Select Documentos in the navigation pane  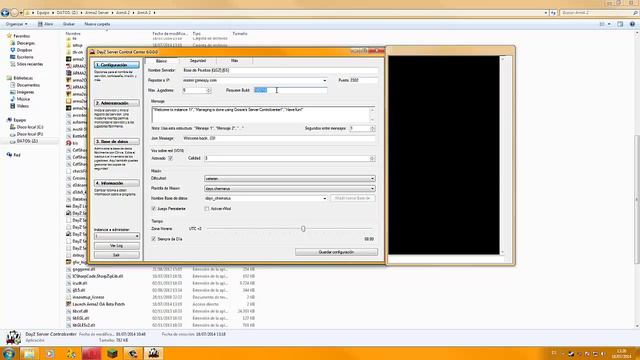point(28,85)
